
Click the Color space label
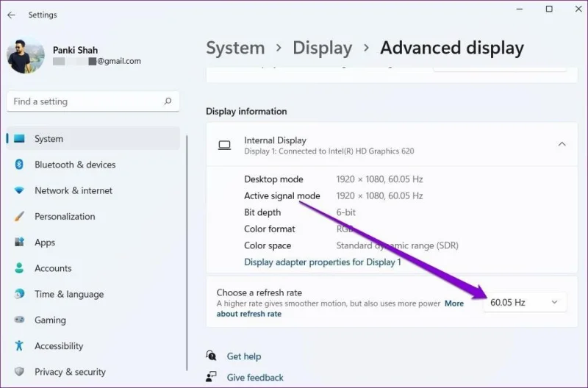coord(268,245)
